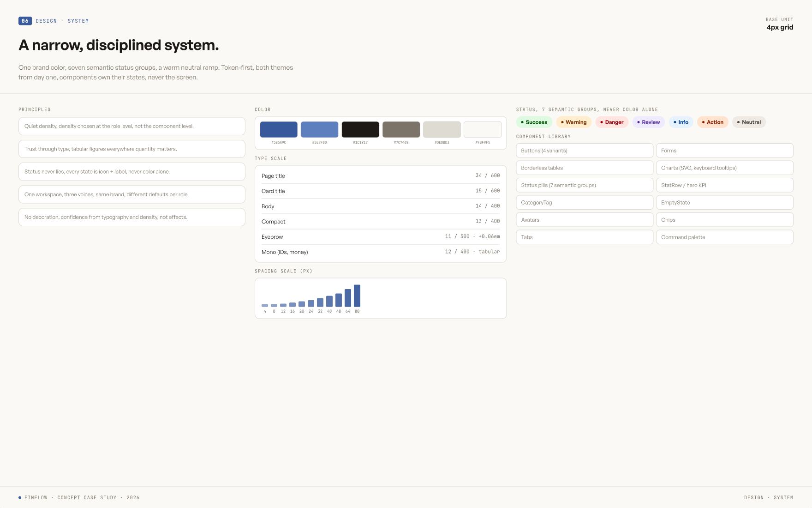Open the Forms component card
The width and height of the screenshot is (812, 508).
pyautogui.click(x=725, y=151)
